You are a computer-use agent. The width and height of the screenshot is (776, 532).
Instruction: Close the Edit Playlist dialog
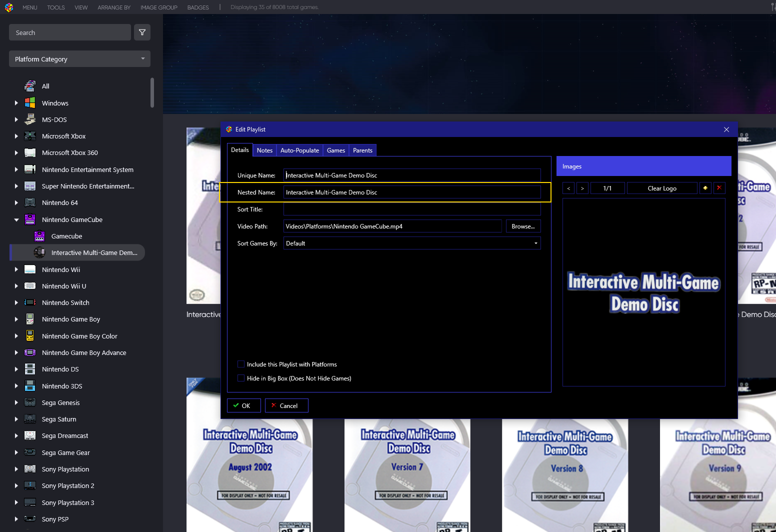(726, 129)
